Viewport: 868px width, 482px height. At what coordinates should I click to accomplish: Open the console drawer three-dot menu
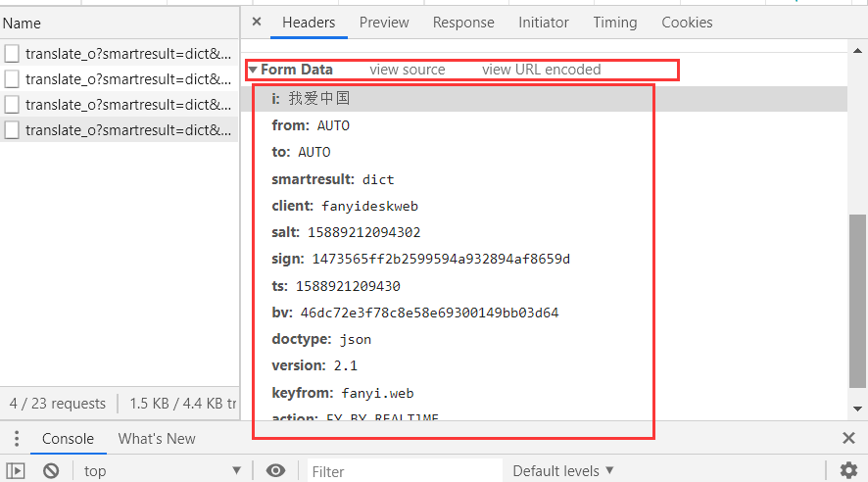pyautogui.click(x=16, y=439)
